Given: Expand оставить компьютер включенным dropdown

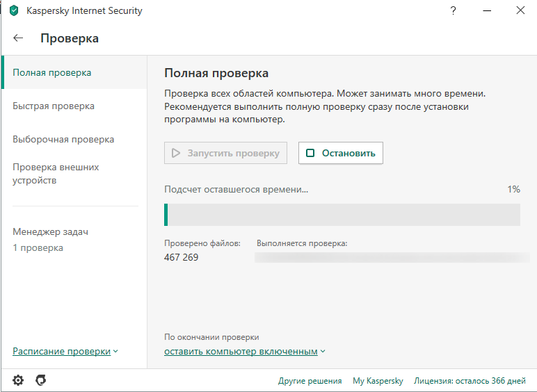Looking at the screenshot, I should (x=245, y=351).
